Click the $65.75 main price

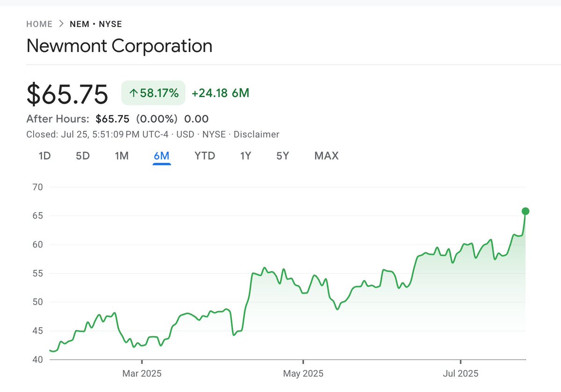pyautogui.click(x=67, y=93)
